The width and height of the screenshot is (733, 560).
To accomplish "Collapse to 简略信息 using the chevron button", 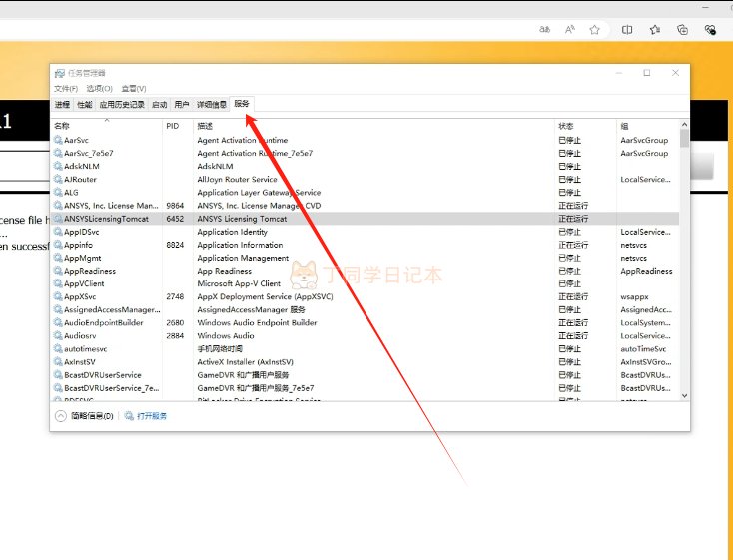I will coord(60,415).
